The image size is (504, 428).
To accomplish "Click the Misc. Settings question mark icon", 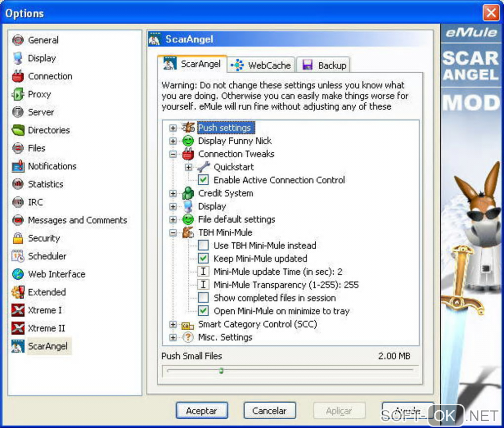I will (188, 338).
